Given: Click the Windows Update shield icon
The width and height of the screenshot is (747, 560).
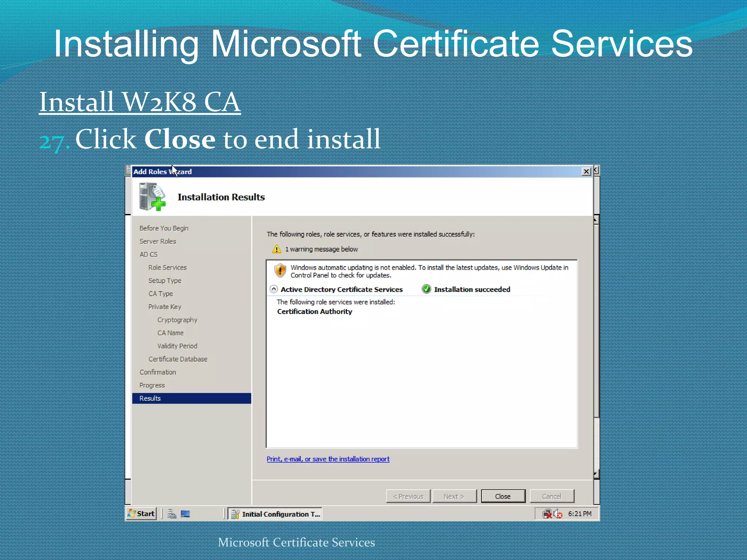Looking at the screenshot, I should pyautogui.click(x=280, y=271).
